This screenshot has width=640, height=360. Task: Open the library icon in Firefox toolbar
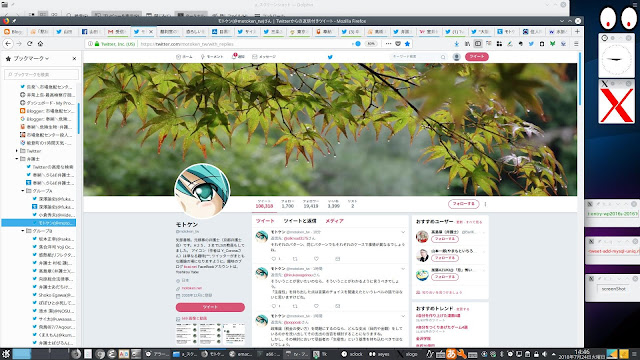(467, 44)
